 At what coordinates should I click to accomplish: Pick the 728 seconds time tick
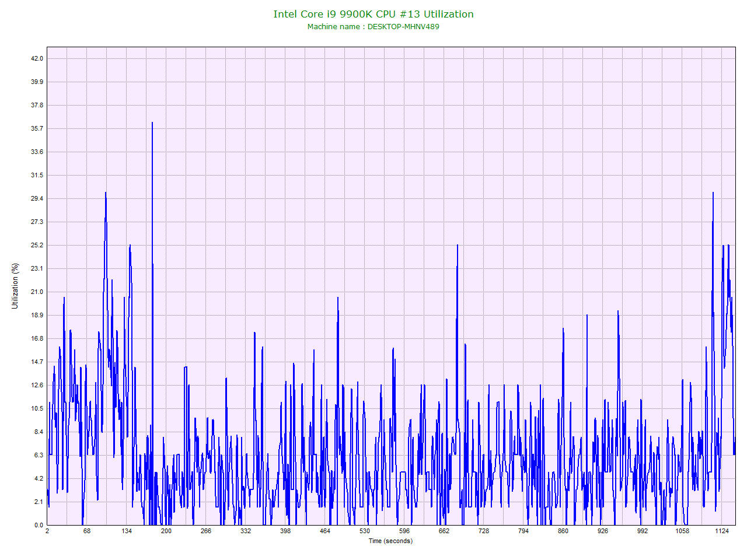click(484, 531)
